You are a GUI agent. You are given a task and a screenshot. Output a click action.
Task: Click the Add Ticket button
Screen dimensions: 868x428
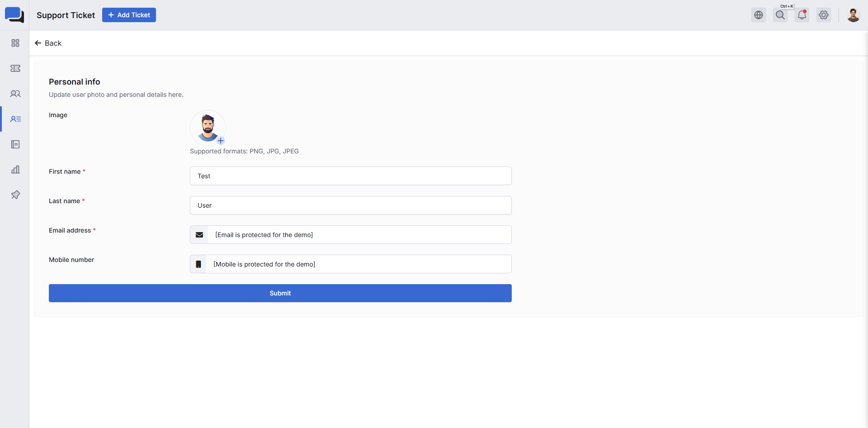pos(129,15)
